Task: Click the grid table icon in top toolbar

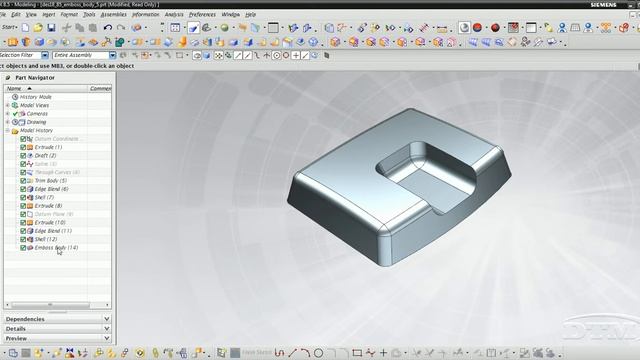Action: click(575, 28)
